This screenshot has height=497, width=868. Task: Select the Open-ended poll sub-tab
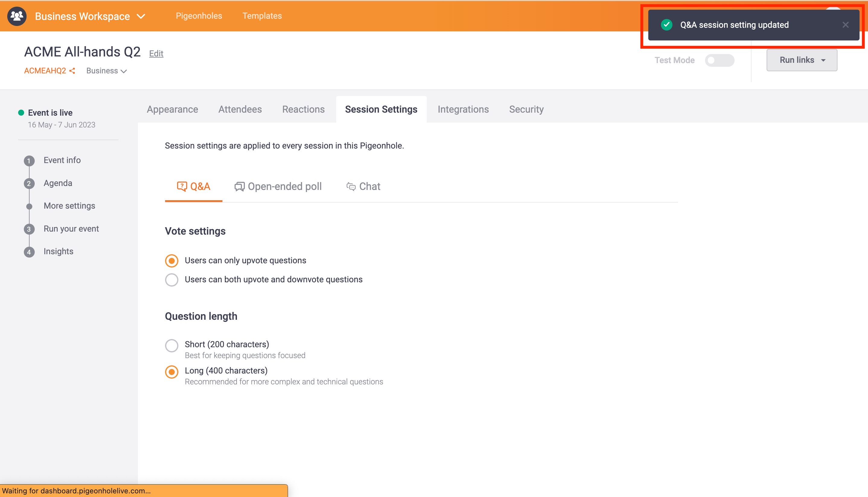pyautogui.click(x=278, y=186)
